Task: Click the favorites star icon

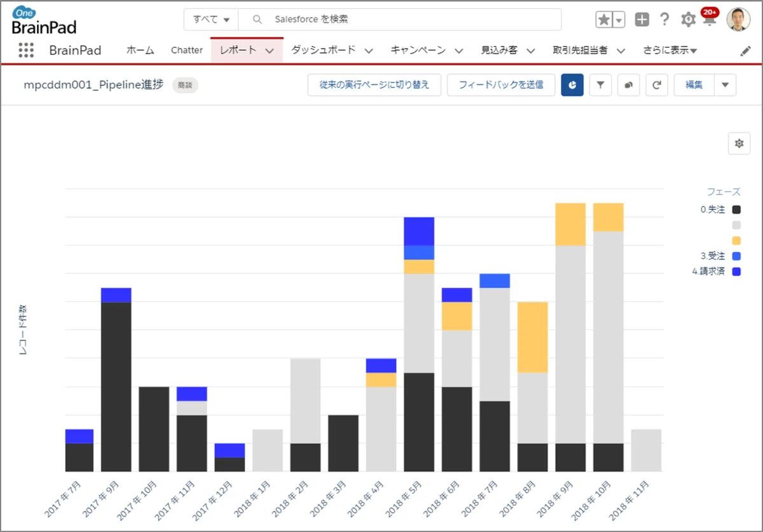Action: [603, 20]
